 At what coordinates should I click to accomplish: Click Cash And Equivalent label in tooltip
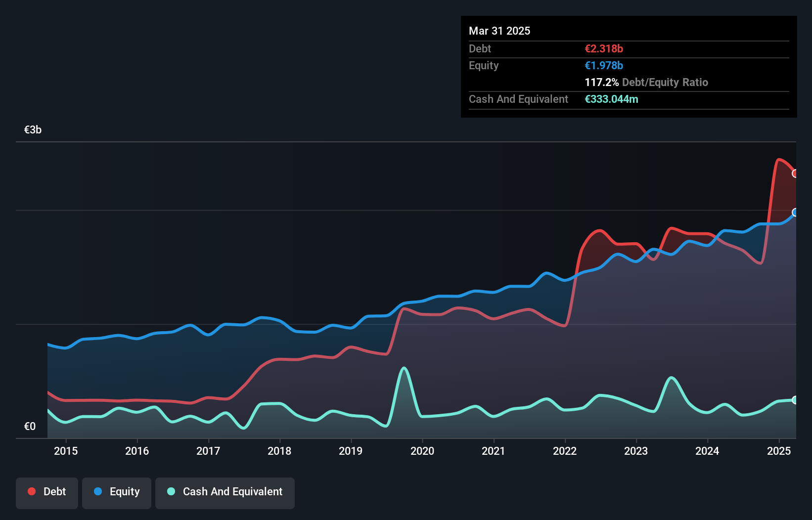518,99
